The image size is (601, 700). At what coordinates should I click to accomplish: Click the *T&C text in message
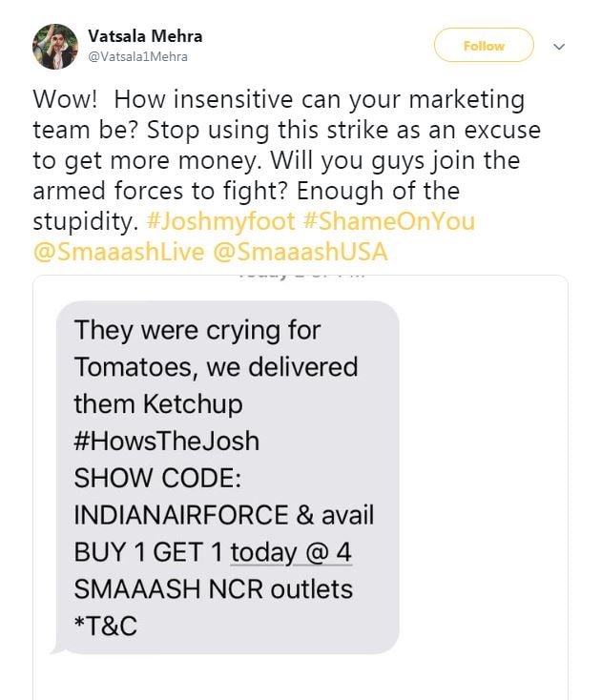[106, 626]
